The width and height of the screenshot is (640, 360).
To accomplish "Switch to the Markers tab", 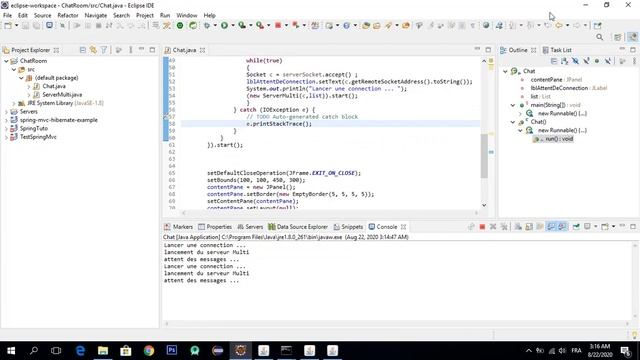I will click(x=178, y=227).
